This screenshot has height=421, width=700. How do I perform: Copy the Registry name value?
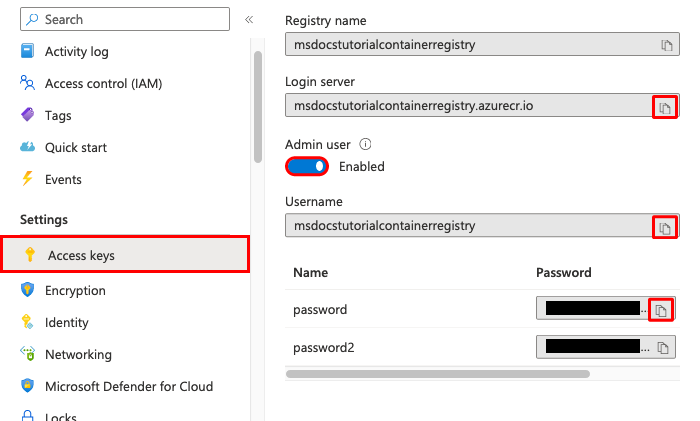665,45
